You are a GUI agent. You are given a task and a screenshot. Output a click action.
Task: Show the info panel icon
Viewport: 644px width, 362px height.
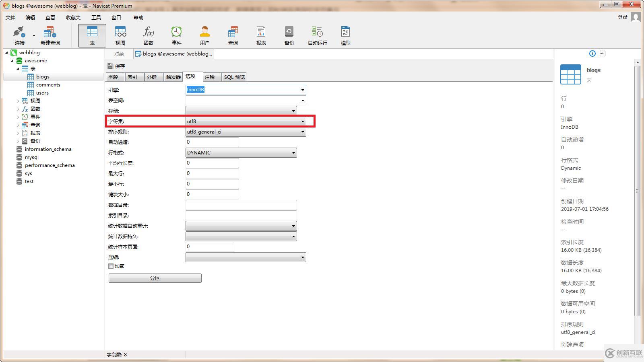(592, 53)
